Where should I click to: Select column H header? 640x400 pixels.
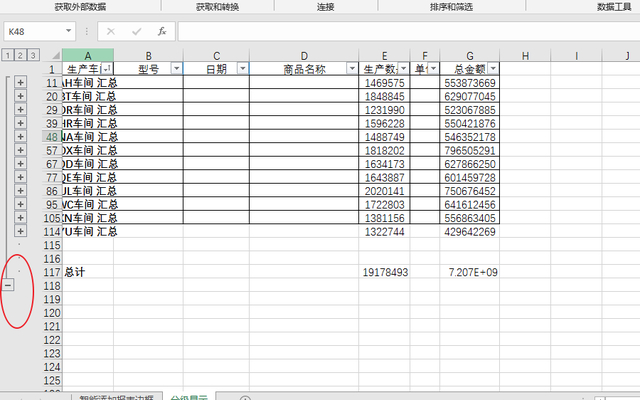click(x=525, y=56)
